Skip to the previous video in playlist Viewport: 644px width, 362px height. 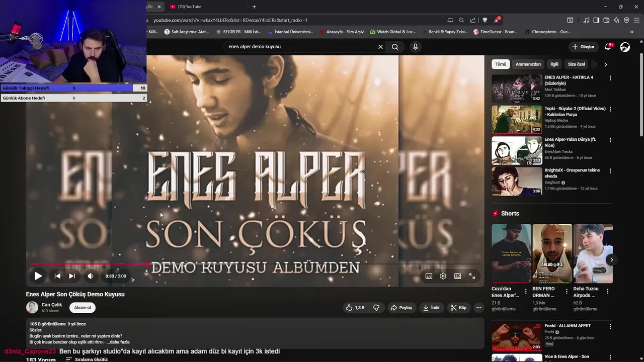[x=57, y=276]
